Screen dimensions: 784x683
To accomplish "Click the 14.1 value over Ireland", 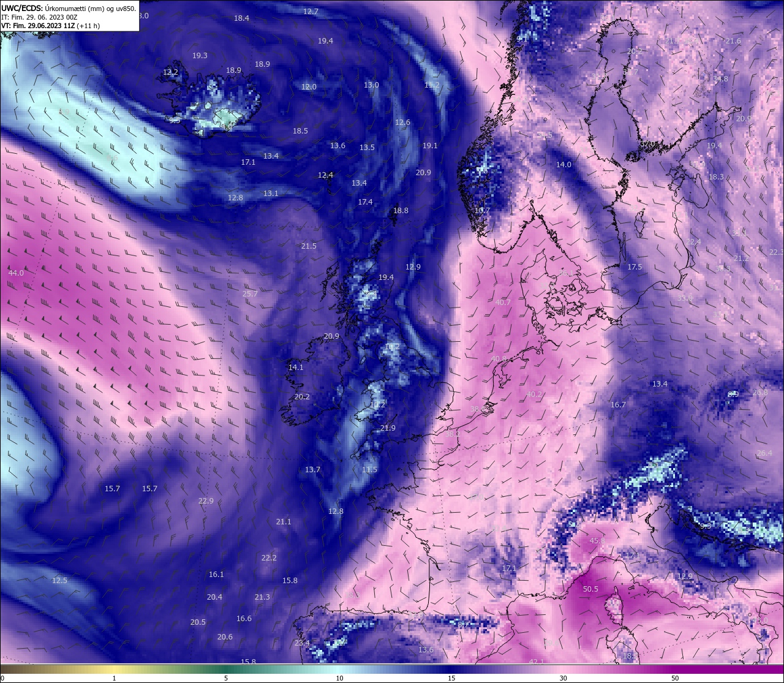I will pos(296,368).
